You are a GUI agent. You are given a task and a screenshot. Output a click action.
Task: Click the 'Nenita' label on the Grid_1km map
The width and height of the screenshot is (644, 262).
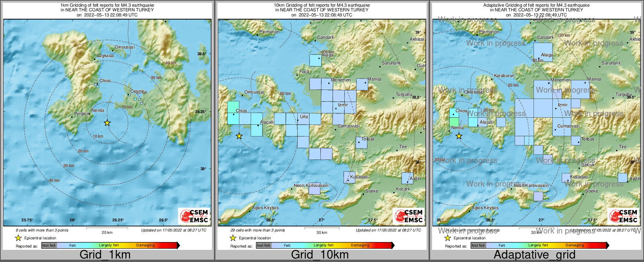coord(98,110)
